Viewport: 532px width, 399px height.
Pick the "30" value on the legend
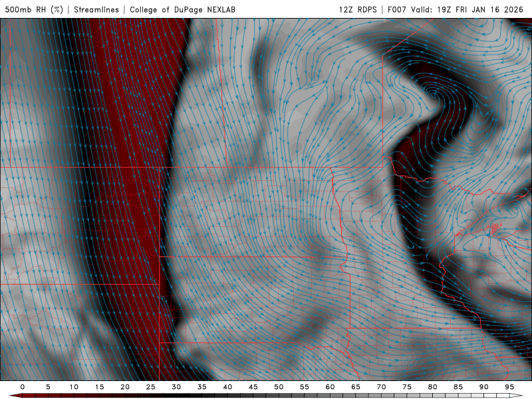(176, 387)
